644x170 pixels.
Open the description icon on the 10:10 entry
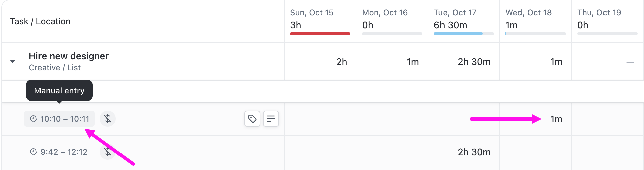tap(271, 119)
